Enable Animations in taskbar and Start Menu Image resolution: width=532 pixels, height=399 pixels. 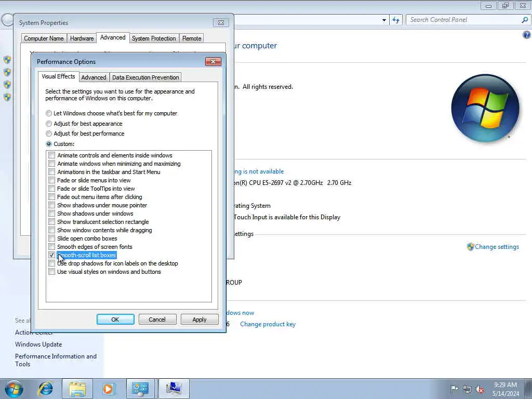pyautogui.click(x=51, y=172)
